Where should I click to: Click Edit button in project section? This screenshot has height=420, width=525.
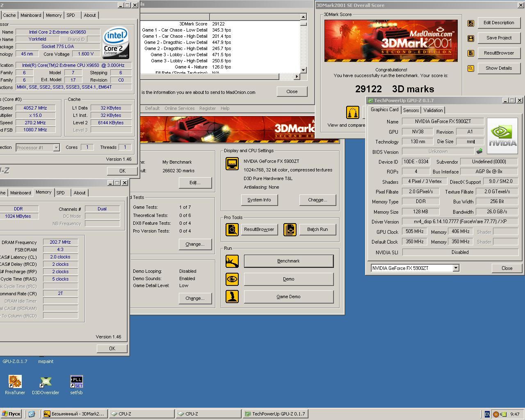pyautogui.click(x=195, y=183)
